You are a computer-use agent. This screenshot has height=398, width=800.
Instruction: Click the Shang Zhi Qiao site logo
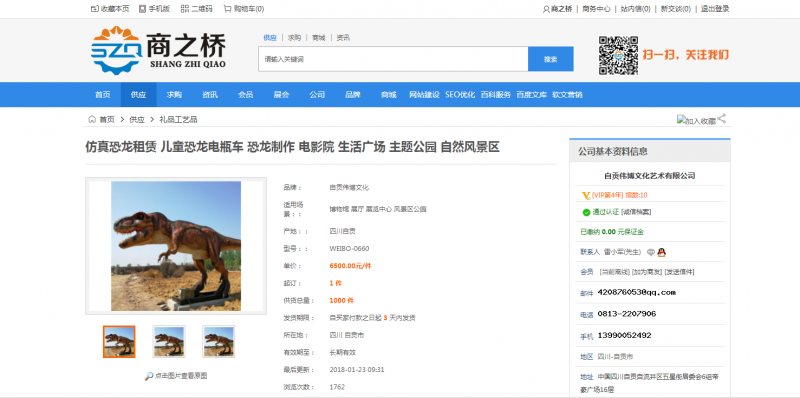pyautogui.click(x=159, y=51)
